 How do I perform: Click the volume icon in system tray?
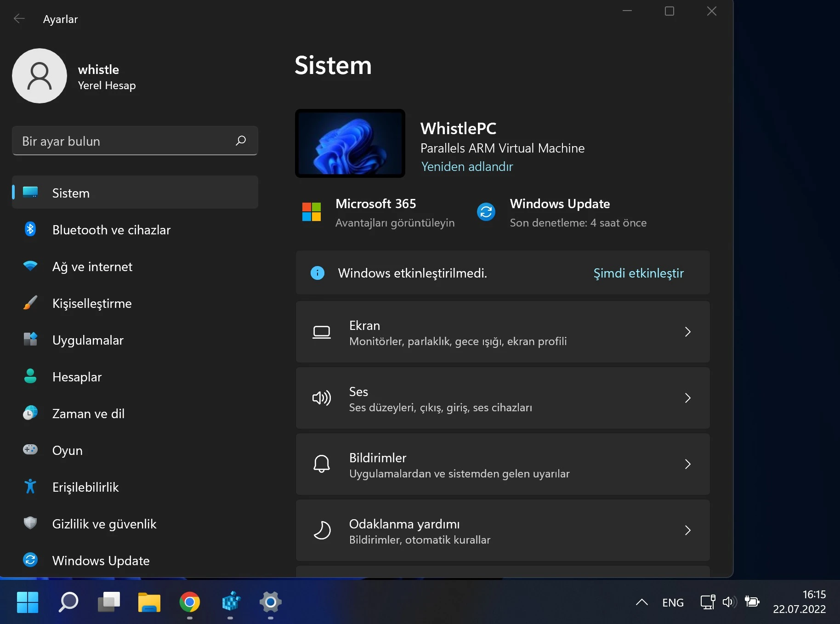point(730,602)
